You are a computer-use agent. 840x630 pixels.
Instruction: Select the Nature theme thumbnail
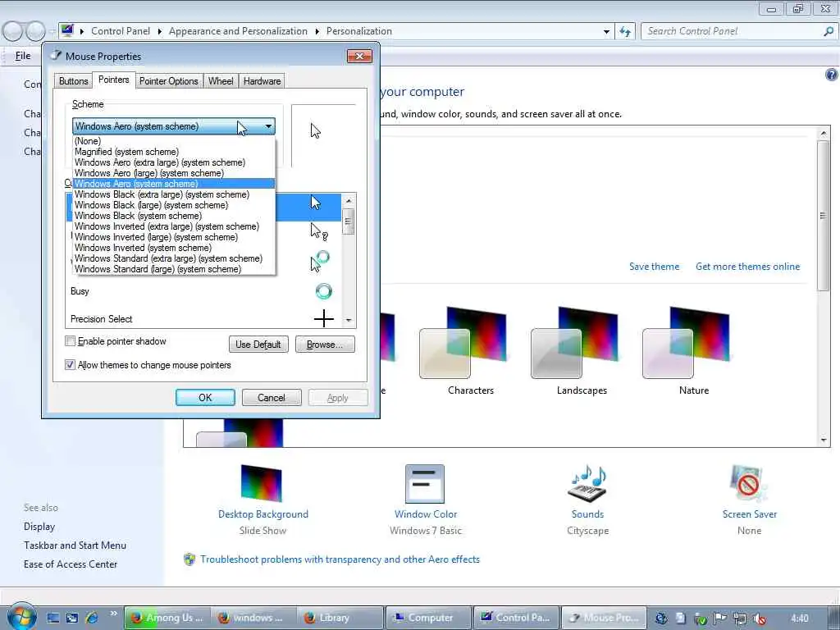[686, 342]
